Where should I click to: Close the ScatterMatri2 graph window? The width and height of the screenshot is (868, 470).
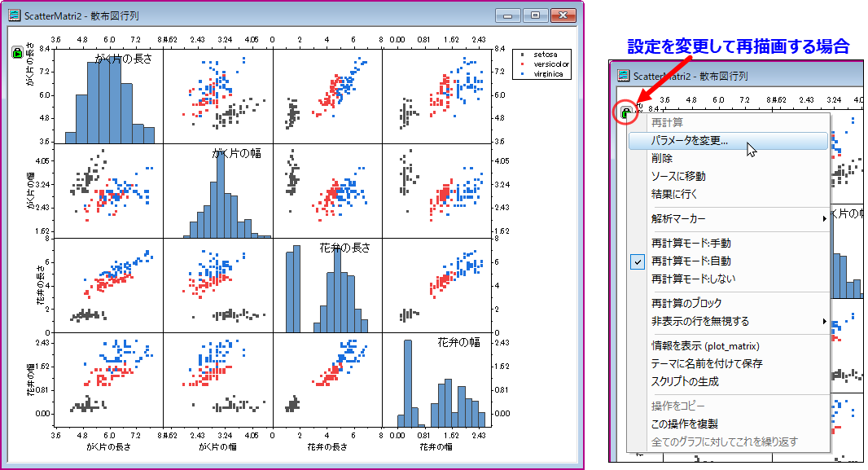563,15
